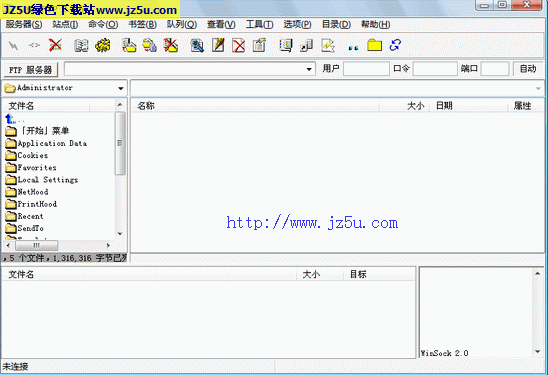The height and width of the screenshot is (375, 548).
Task: Click the 自动 button
Action: click(528, 68)
